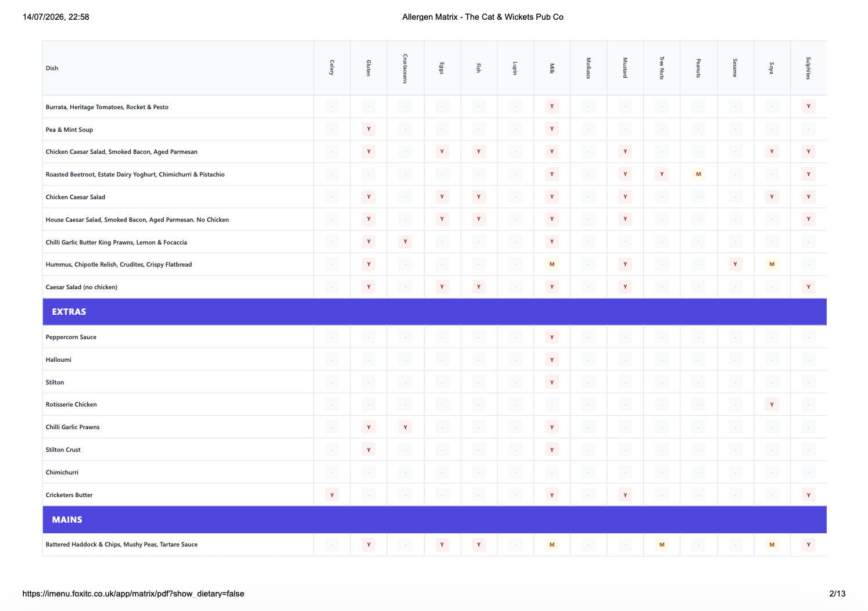Click Cricketers Butter's Mustard Y marker
The height and width of the screenshot is (611, 868).
click(625, 495)
